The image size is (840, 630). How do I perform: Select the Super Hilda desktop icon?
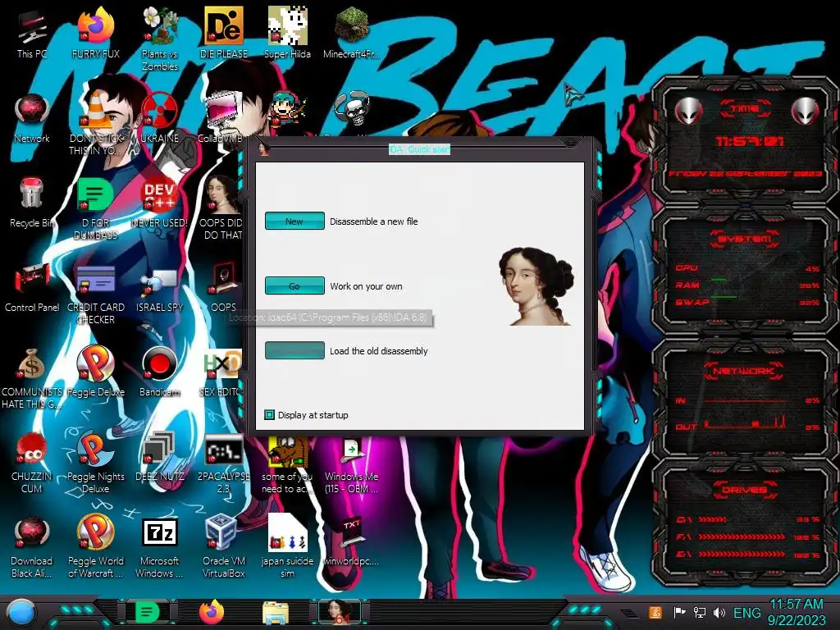click(287, 33)
